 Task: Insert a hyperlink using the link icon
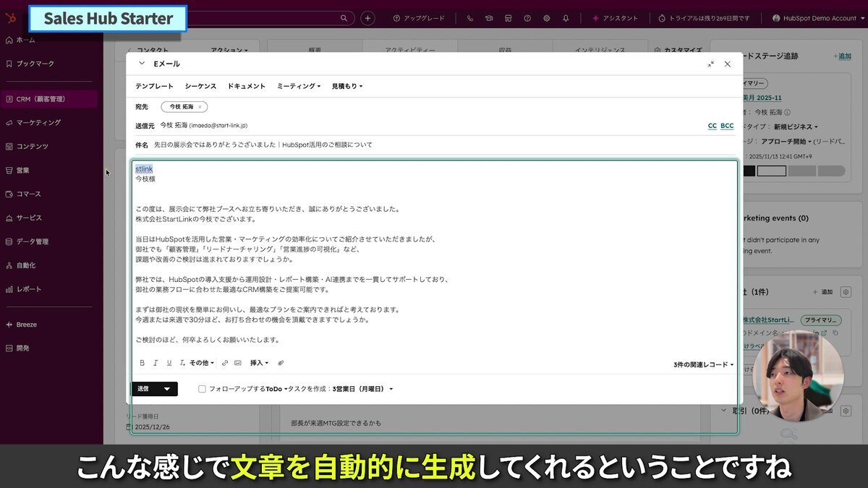click(x=224, y=362)
